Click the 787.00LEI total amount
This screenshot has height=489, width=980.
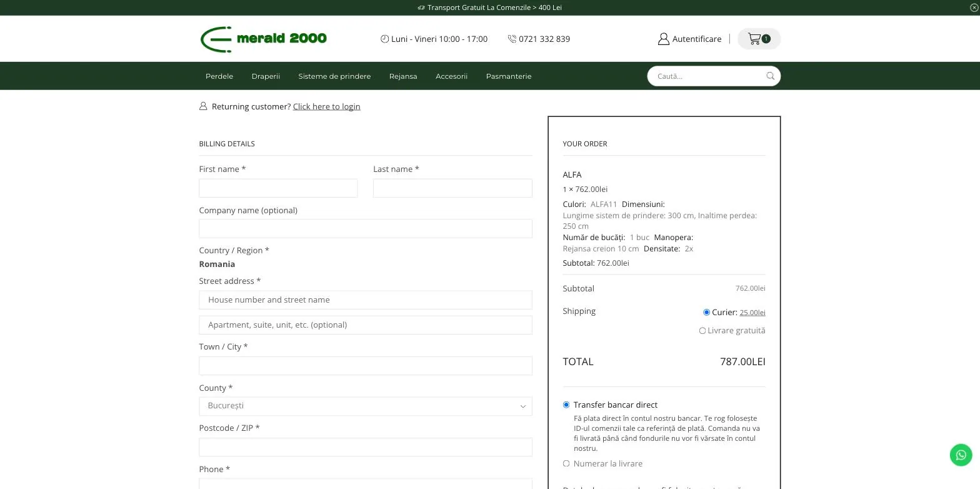point(742,361)
